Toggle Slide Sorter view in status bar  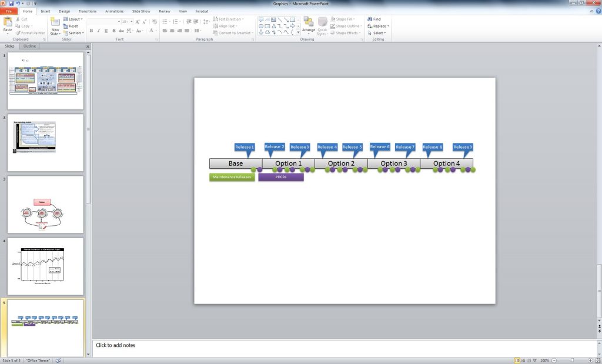[x=524, y=360]
